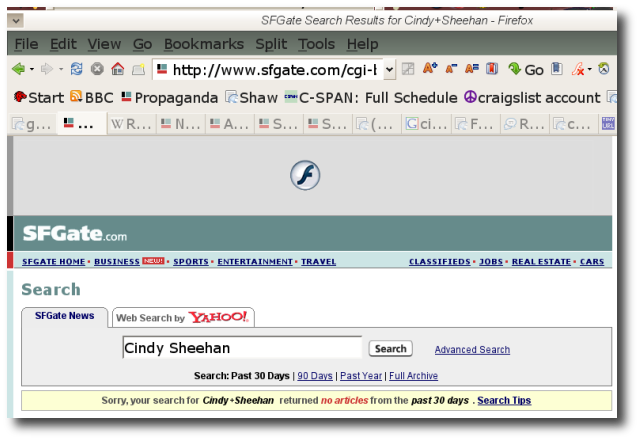Viewport: 640px width, 441px height.
Task: Click the browser Back arrow icon
Action: pyautogui.click(x=18, y=69)
